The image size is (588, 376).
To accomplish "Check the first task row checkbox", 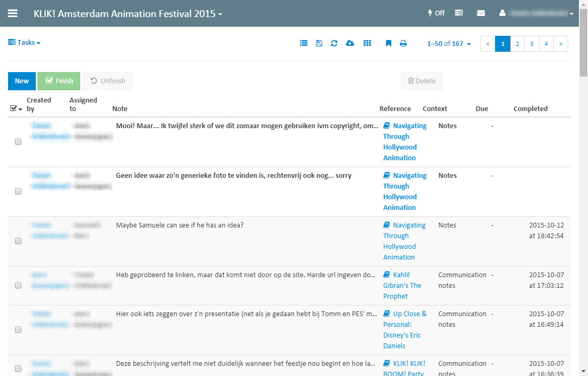I will pos(18,142).
